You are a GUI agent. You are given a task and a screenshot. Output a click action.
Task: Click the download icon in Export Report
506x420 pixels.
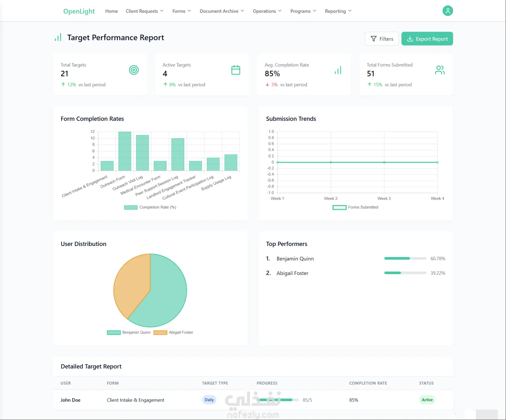pos(410,39)
